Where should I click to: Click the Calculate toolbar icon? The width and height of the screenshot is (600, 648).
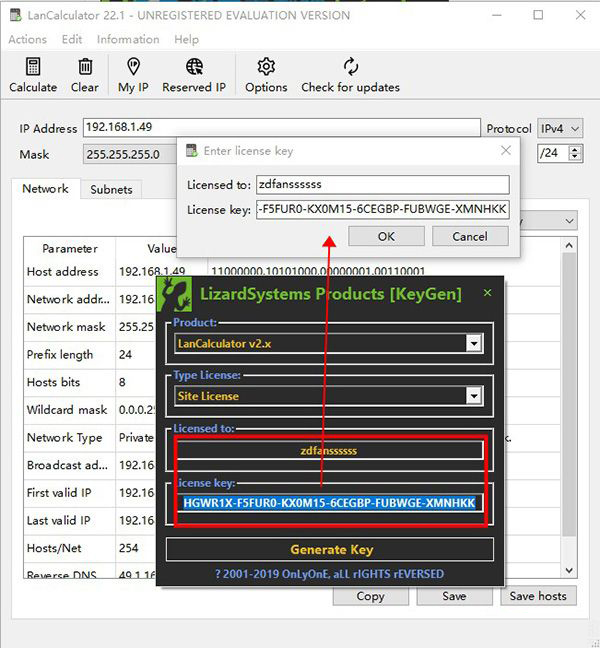(33, 67)
